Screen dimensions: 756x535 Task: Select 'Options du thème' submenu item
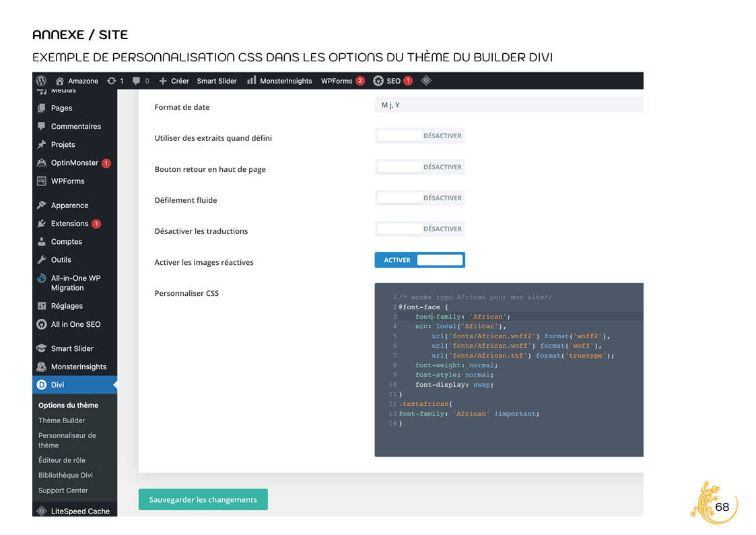(x=69, y=405)
